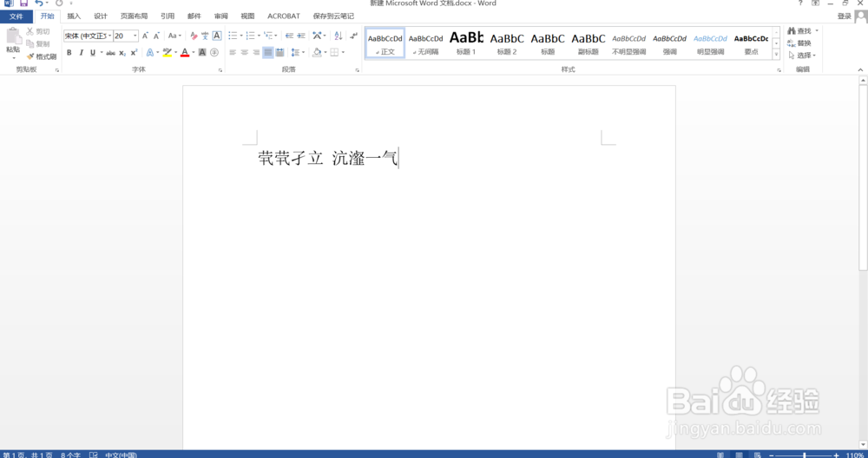Apply 标题 1 heading style
This screenshot has width=868, height=458.
tap(466, 43)
